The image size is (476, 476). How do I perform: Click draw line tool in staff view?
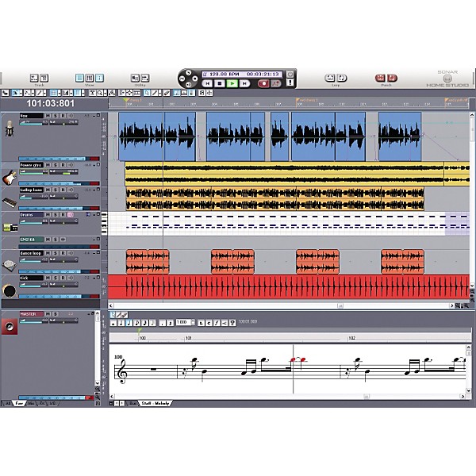click(119, 315)
